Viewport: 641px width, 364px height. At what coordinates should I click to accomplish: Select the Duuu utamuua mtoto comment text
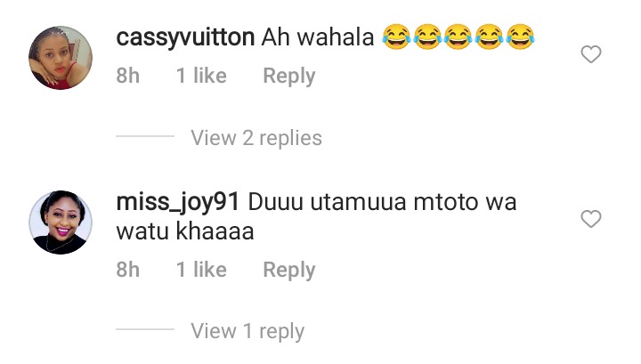click(x=316, y=217)
